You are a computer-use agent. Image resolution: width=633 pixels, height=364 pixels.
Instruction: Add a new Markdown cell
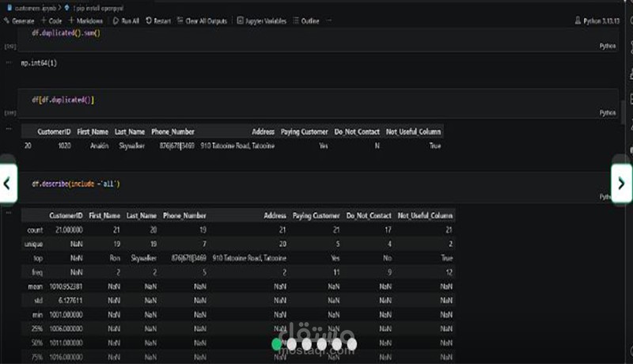[x=85, y=21]
